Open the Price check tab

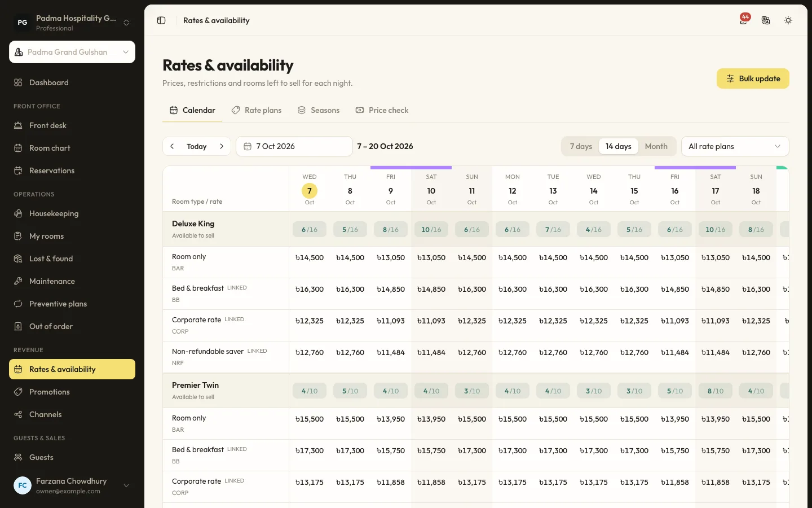coord(382,110)
